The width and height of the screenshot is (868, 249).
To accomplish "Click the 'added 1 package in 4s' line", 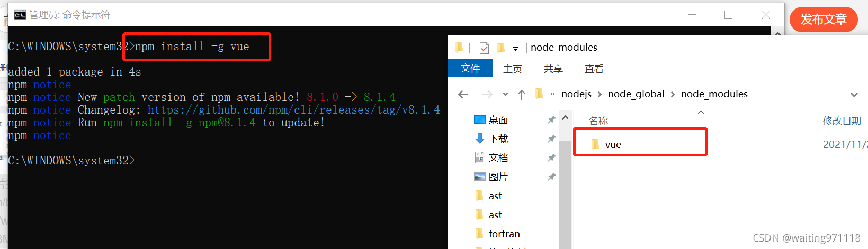I will 75,72.
